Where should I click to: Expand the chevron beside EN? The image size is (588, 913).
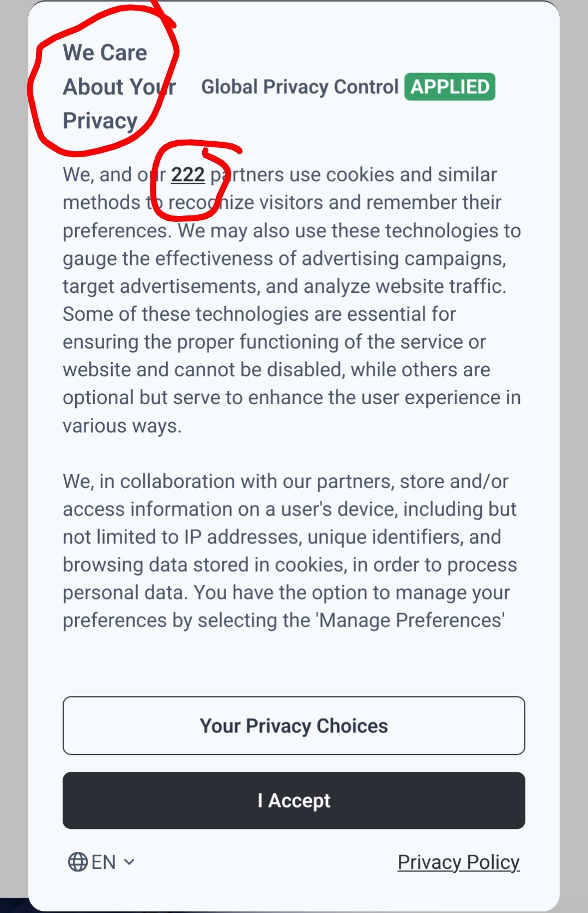[129, 862]
